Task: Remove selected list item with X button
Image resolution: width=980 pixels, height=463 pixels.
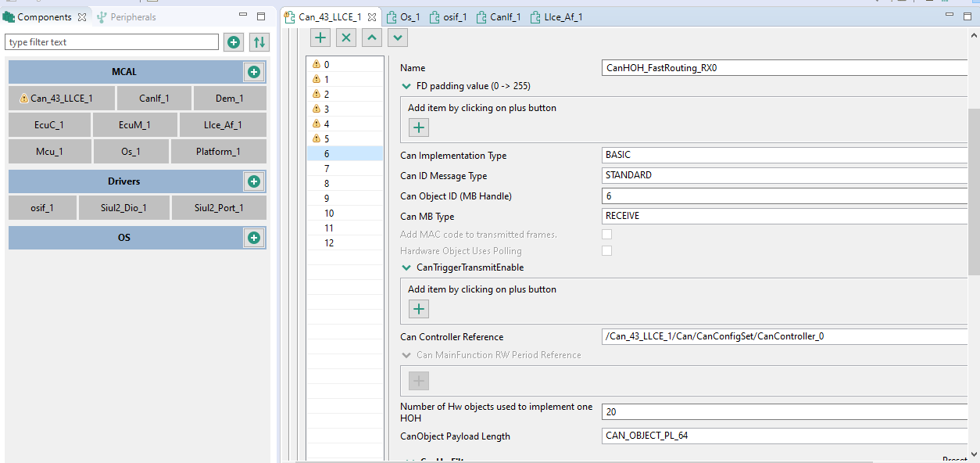Action: tap(346, 37)
